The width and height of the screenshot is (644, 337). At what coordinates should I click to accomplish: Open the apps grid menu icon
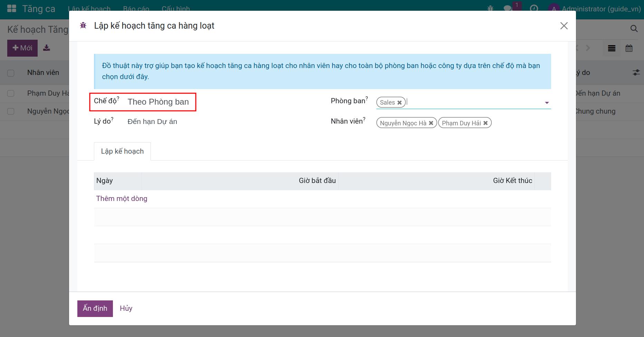(x=12, y=9)
